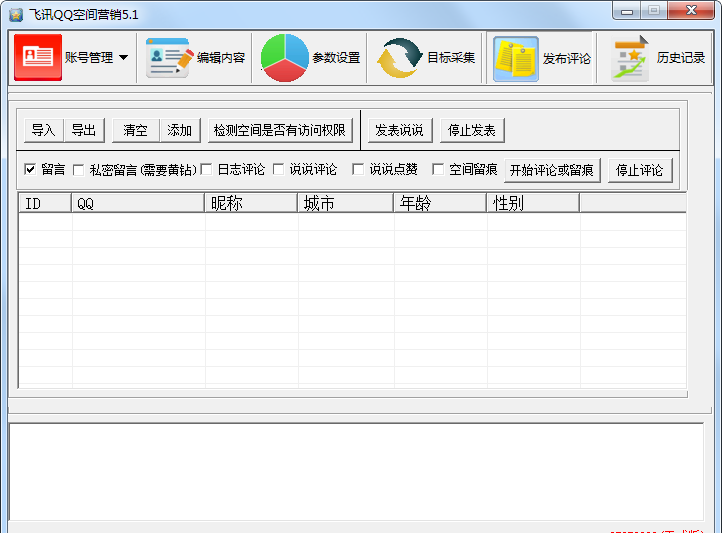Switch to the 编辑内容 tab label
Image resolution: width=722 pixels, height=556 pixels.
coord(221,58)
